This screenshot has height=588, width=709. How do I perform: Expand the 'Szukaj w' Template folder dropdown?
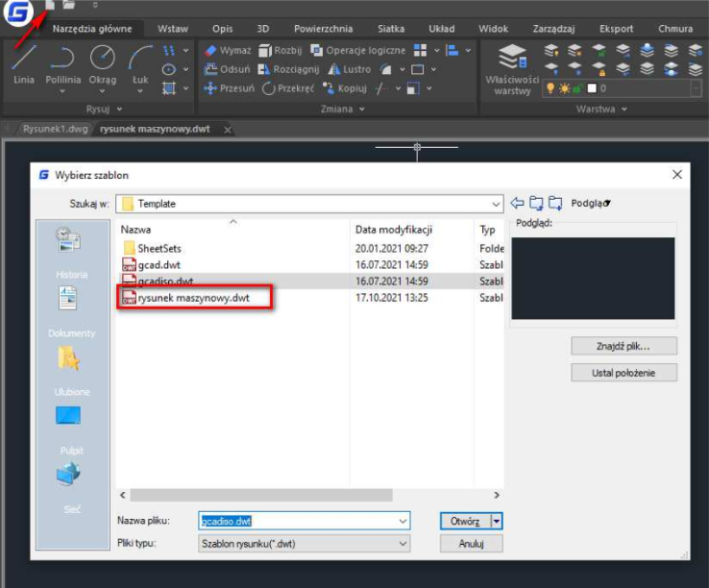pyautogui.click(x=496, y=204)
